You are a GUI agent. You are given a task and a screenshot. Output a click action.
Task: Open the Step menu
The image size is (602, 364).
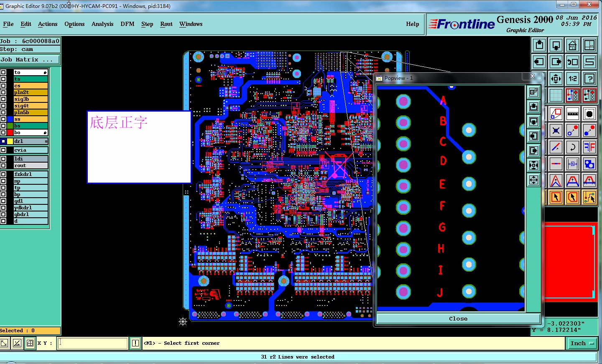tap(147, 24)
